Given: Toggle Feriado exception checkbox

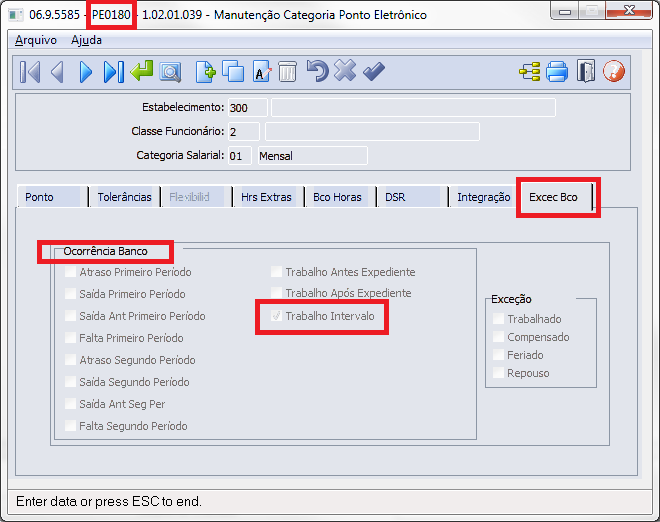Looking at the screenshot, I should coord(498,355).
